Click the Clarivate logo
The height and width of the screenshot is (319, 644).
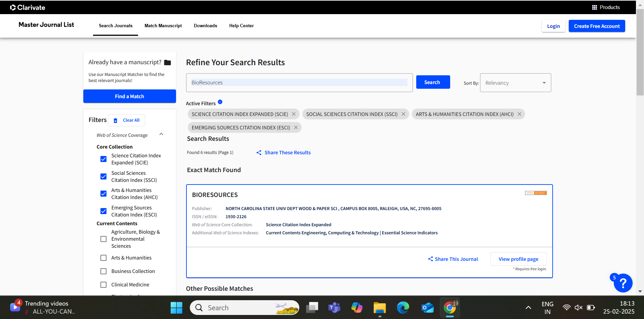click(x=28, y=7)
